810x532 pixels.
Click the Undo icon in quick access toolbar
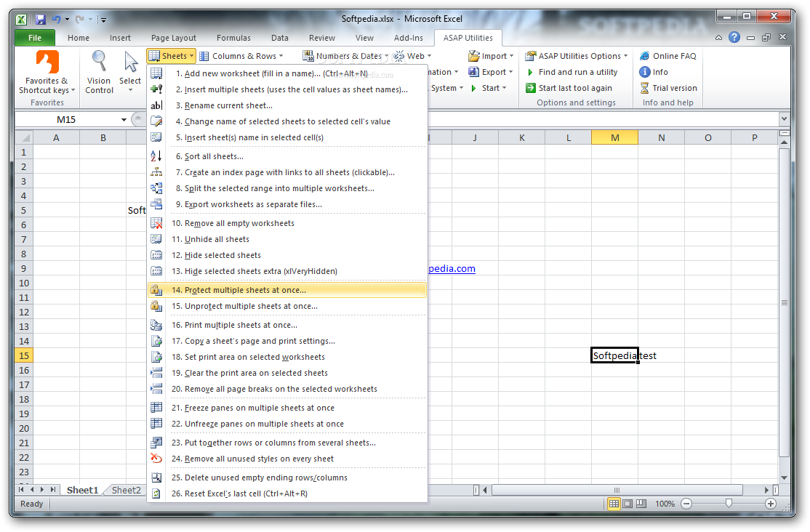pyautogui.click(x=56, y=20)
